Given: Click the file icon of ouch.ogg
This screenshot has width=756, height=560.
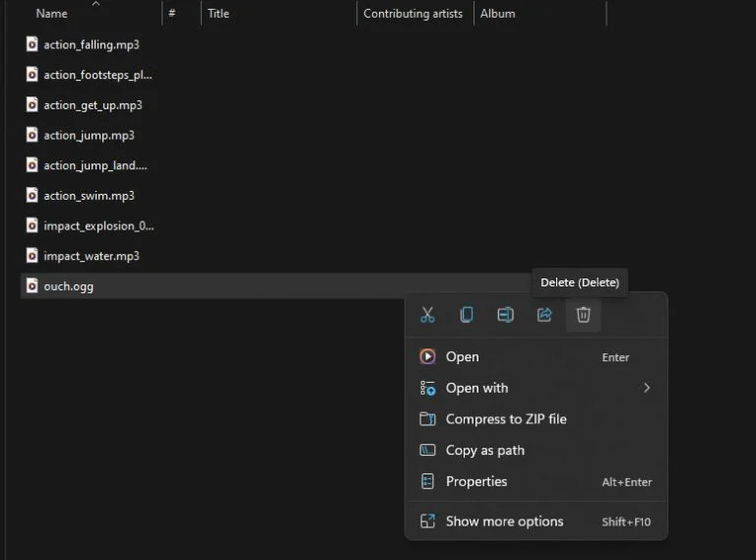Looking at the screenshot, I should point(31,286).
